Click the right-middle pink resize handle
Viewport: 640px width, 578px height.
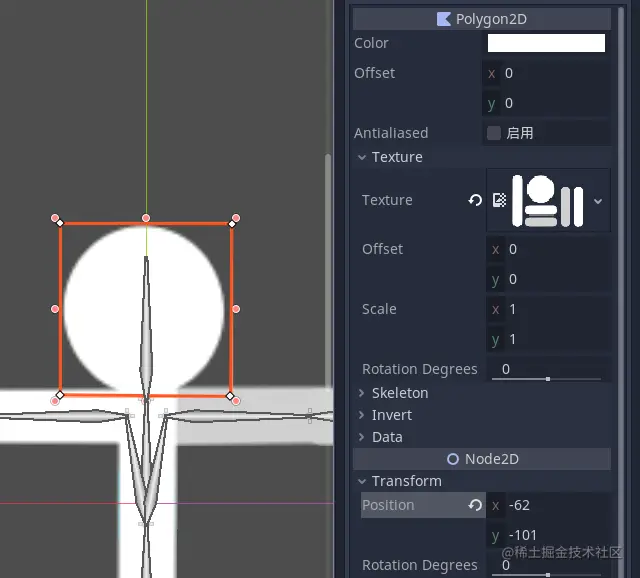pos(236,309)
